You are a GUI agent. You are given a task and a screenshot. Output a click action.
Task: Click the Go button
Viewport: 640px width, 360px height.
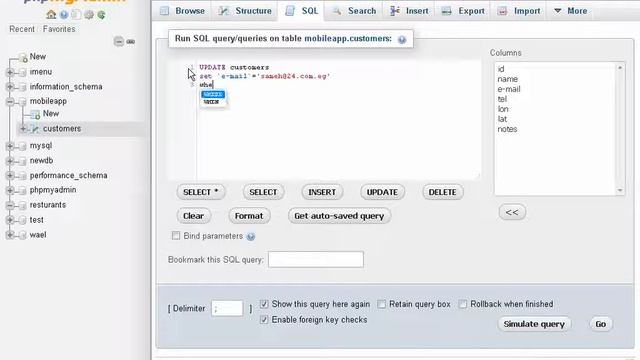click(601, 324)
